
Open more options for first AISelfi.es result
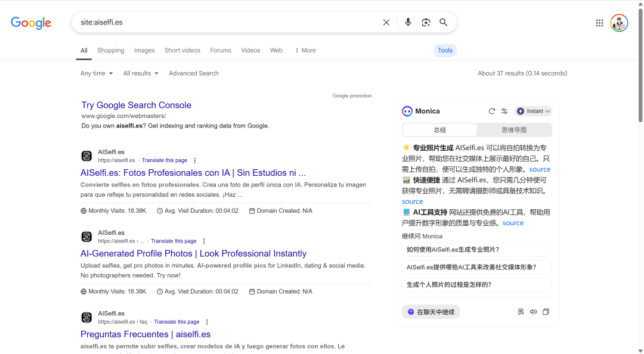194,160
